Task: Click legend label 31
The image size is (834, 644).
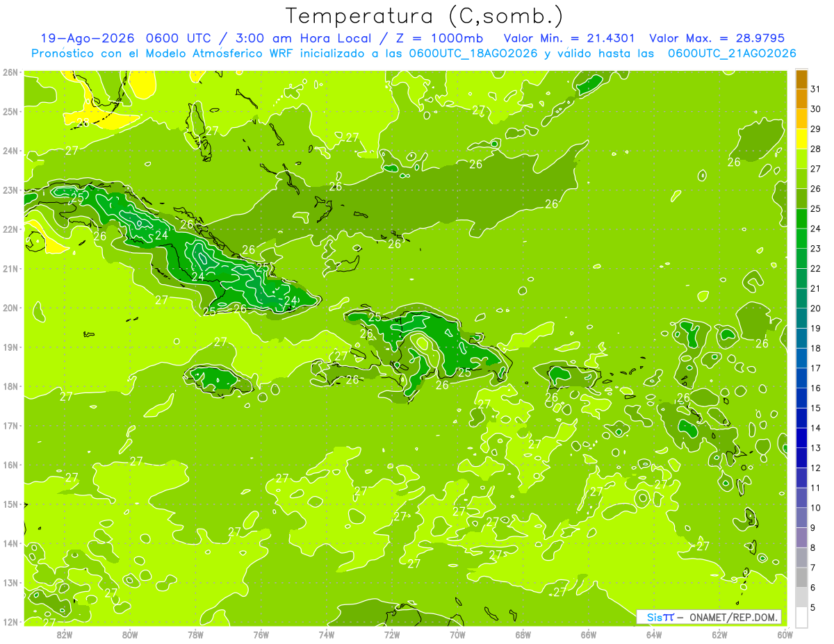Action: [x=815, y=89]
